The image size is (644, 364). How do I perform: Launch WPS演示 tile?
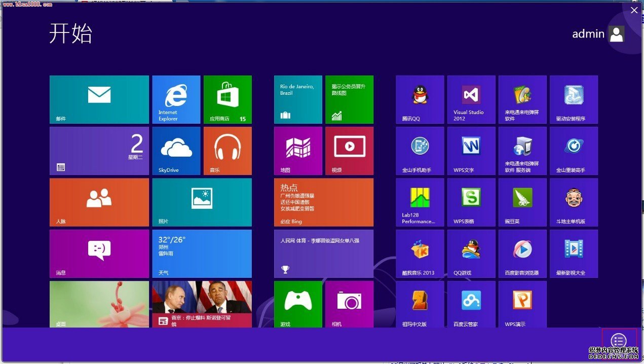coord(522,304)
